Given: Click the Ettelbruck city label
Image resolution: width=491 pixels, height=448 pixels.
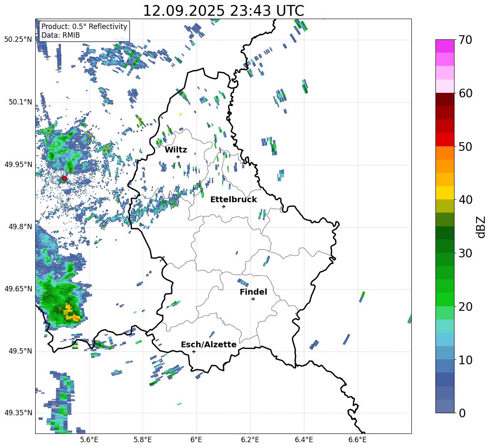Looking at the screenshot, I should 233,200.
